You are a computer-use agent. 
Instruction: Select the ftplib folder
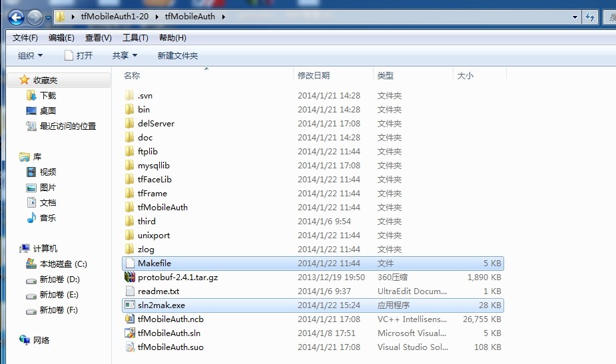click(x=141, y=151)
